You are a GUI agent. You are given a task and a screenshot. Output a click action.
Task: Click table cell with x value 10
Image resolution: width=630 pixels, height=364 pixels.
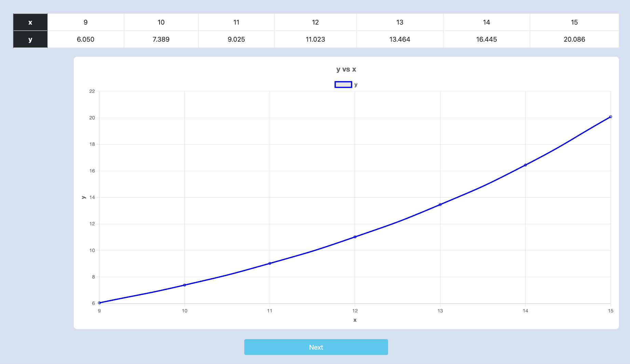pos(161,22)
